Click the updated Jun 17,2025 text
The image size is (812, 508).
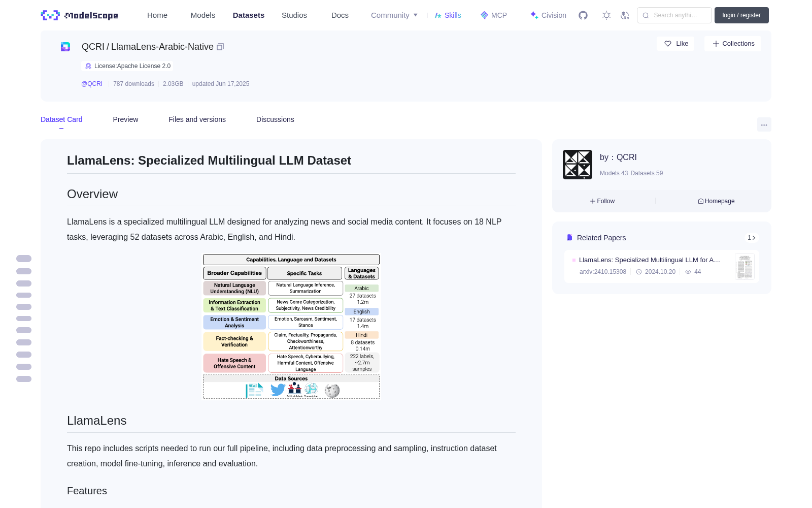(221, 84)
